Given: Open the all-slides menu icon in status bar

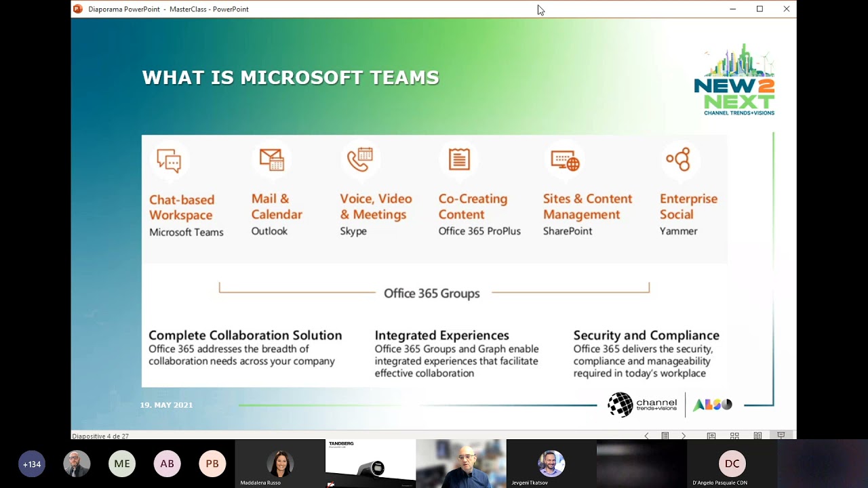Looking at the screenshot, I should click(665, 436).
